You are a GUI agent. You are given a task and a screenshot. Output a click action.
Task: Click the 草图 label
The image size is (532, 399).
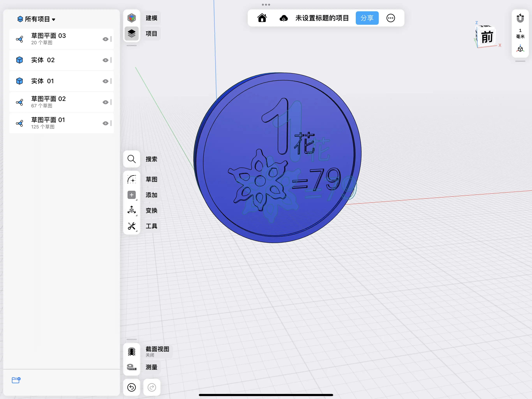(151, 179)
